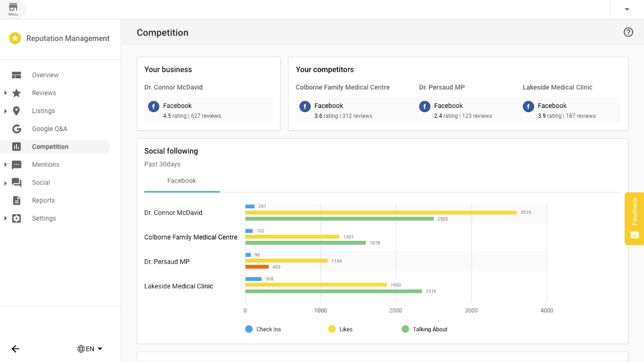This screenshot has height=362, width=644.
Task: Click Reputation Management star logo
Action: (x=15, y=38)
